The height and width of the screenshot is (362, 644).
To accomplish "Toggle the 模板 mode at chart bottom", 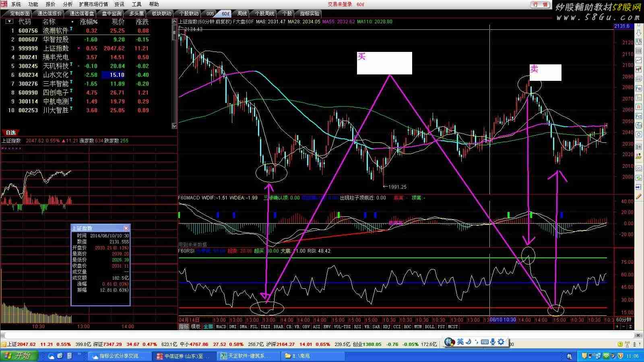I will point(196,327).
